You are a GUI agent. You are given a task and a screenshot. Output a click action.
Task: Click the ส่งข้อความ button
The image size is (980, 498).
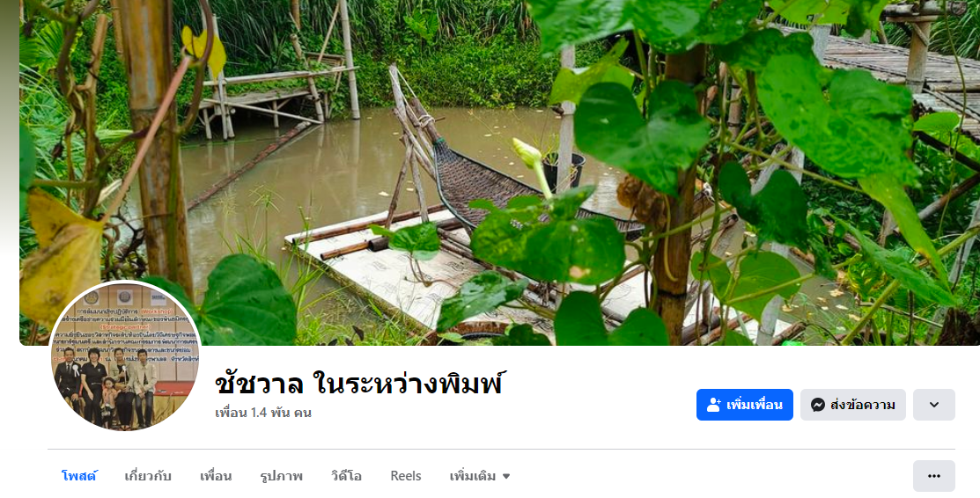853,405
